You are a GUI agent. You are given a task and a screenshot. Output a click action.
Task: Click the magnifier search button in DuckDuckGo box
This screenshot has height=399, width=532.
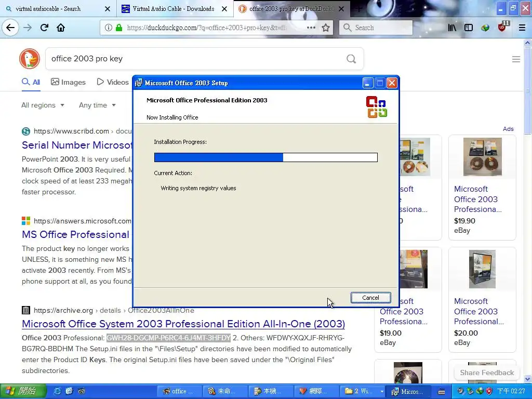pos(351,59)
